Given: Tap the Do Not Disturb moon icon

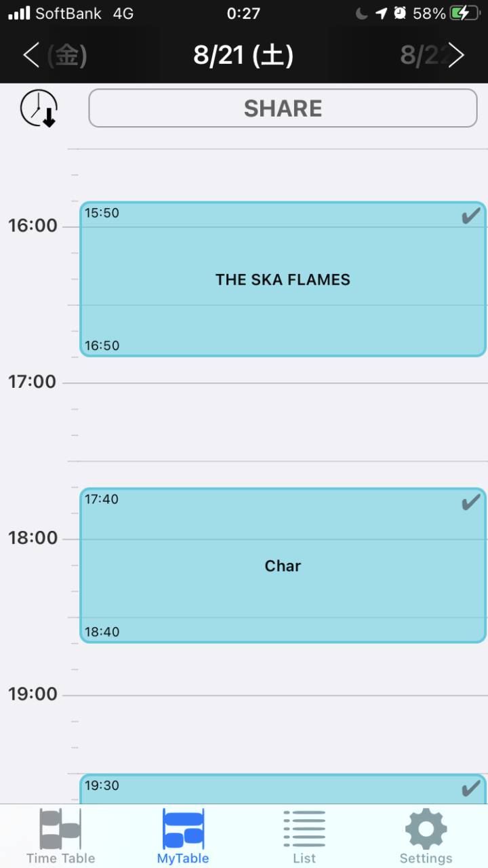Looking at the screenshot, I should 362,13.
